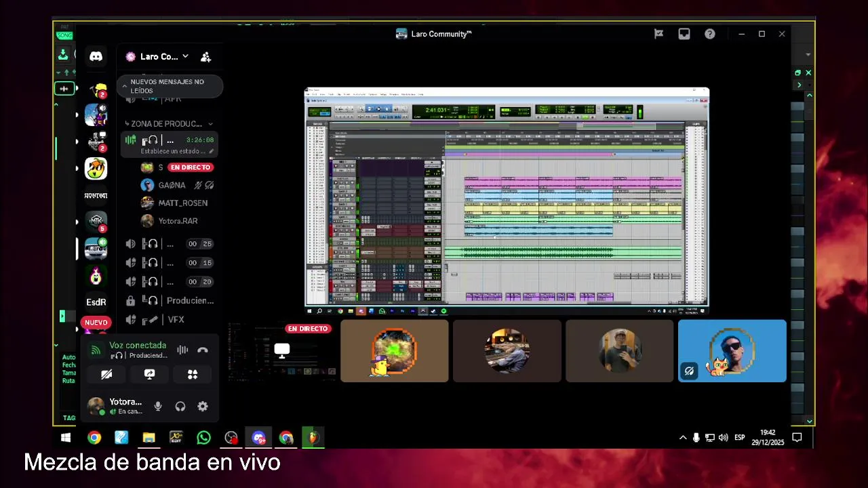Open the flame penguin server icon
The width and height of the screenshot is (868, 488).
(x=96, y=275)
